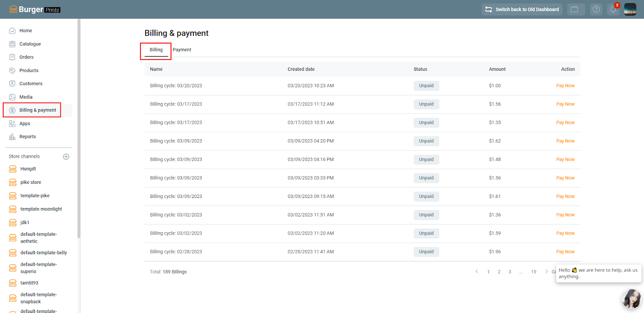The height and width of the screenshot is (313, 644).
Task: Click billing row created 03/17/2023 11:12 AM
Action: 362,104
